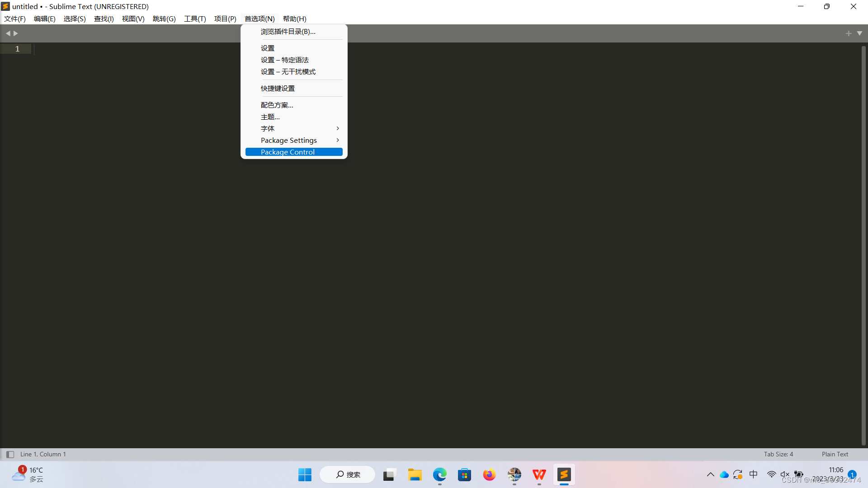Expand the Package Settings submenu
Image resolution: width=868 pixels, height=488 pixels.
pos(337,140)
